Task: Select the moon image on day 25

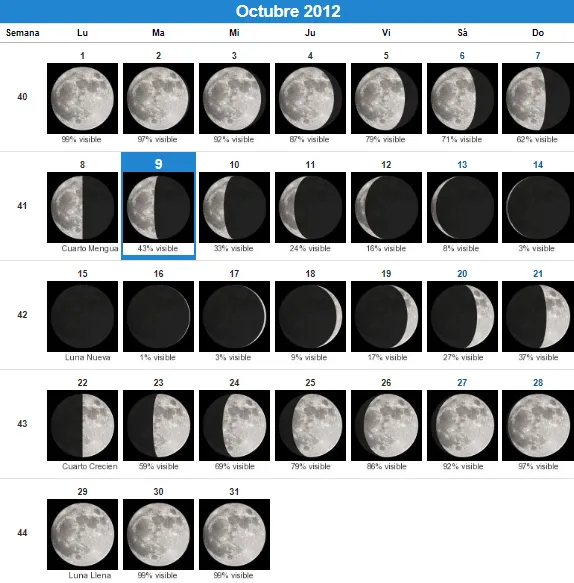Action: click(310, 425)
